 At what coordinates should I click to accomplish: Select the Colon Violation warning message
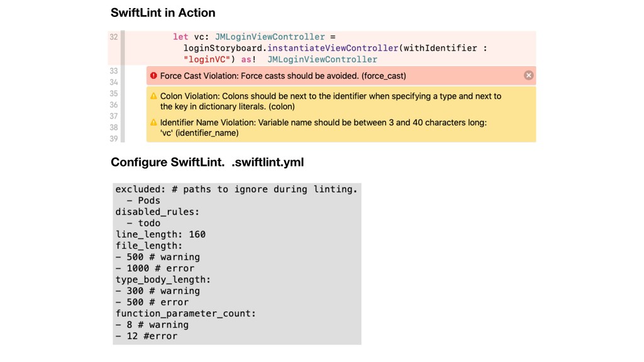pyautogui.click(x=331, y=101)
